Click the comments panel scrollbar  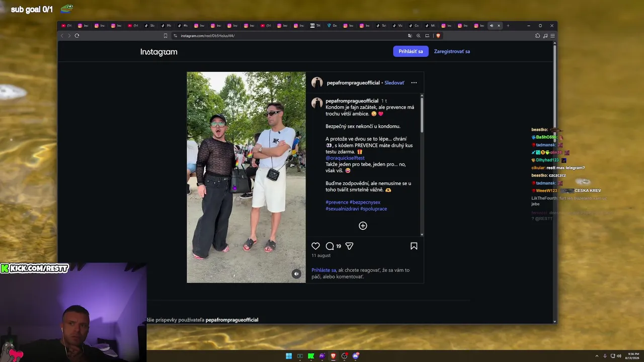pyautogui.click(x=422, y=116)
